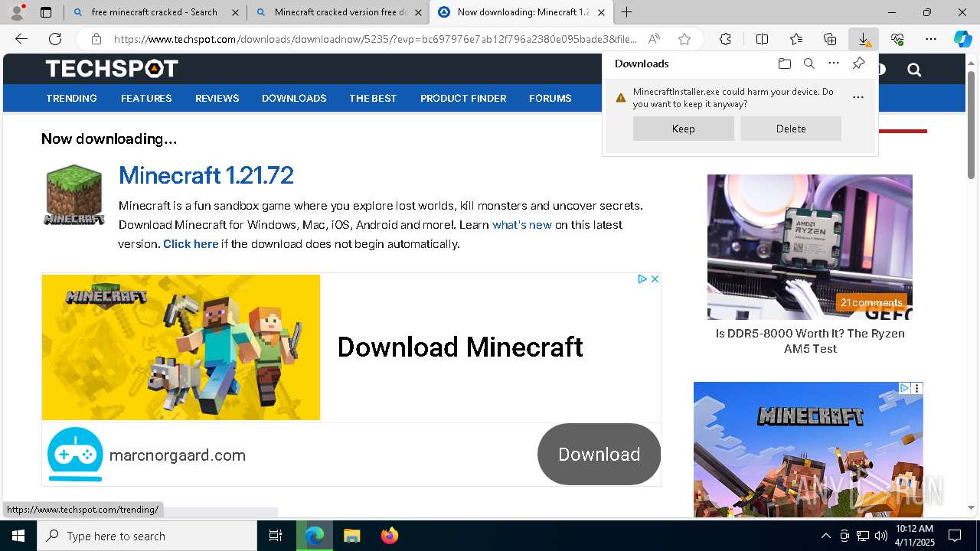The width and height of the screenshot is (980, 551).
Task: Open the Copilot sidebar icon
Action: (x=962, y=39)
